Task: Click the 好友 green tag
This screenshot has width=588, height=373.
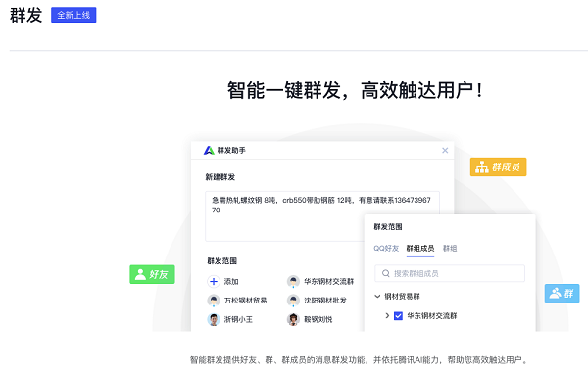Action: 152,274
